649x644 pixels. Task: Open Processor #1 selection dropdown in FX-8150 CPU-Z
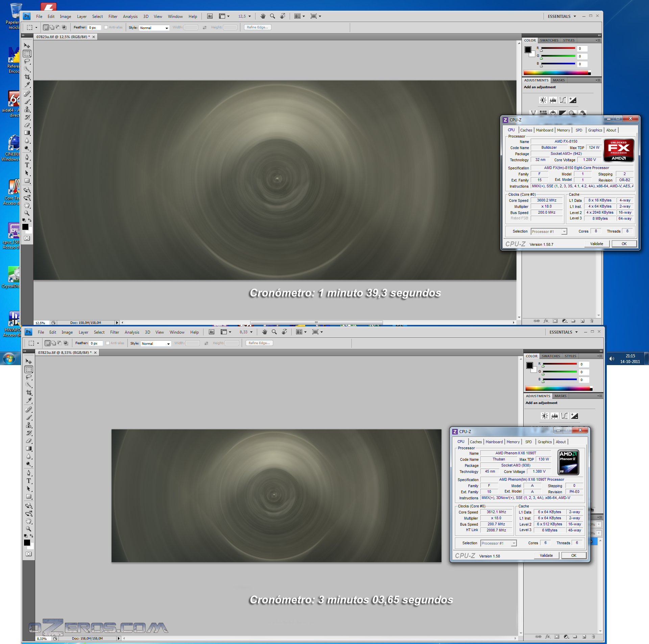tap(549, 232)
